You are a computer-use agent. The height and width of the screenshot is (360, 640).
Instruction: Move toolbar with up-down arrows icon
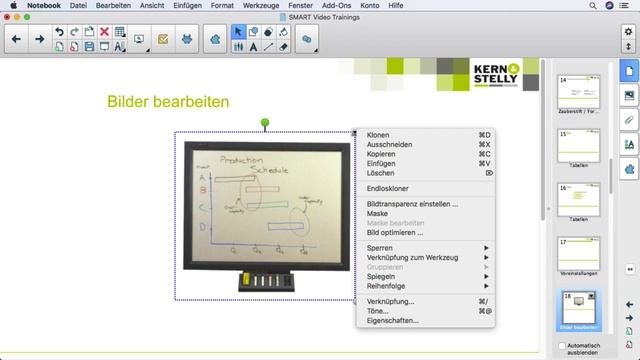(629, 47)
